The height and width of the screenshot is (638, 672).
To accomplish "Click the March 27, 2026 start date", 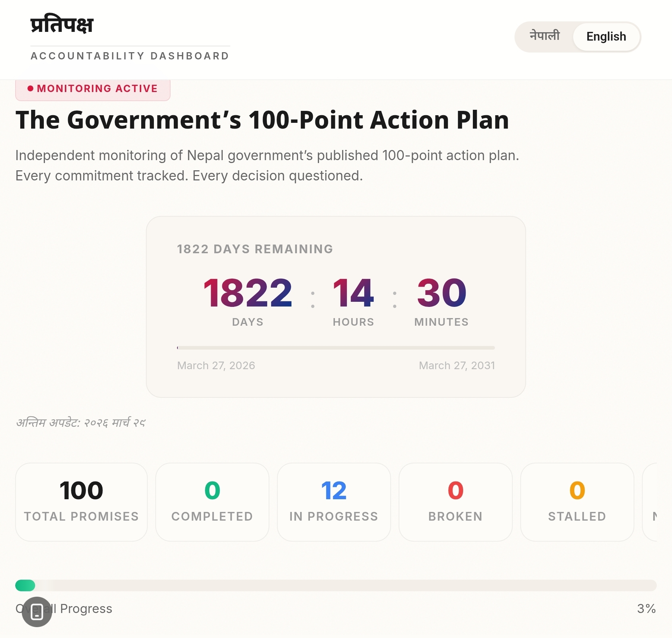I will (x=216, y=366).
